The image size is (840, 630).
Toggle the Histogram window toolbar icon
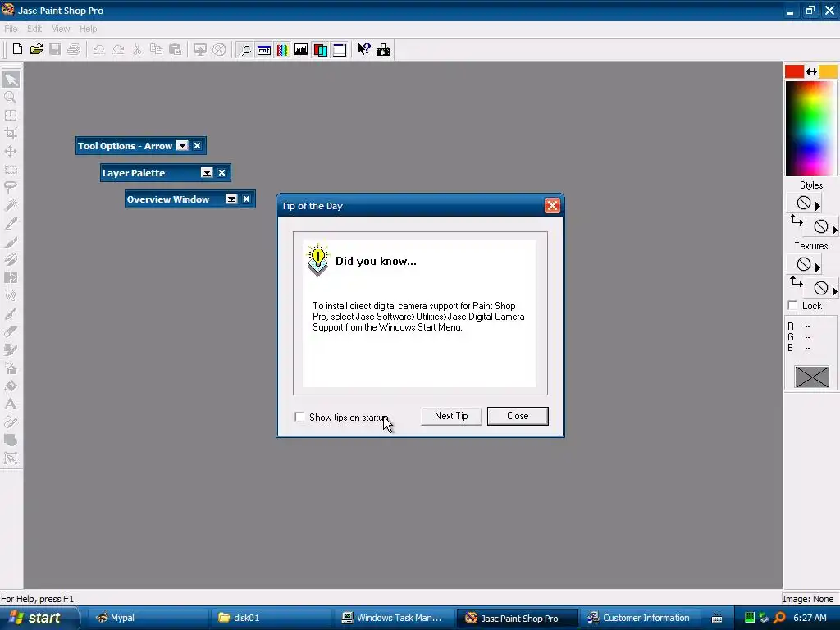[301, 50]
